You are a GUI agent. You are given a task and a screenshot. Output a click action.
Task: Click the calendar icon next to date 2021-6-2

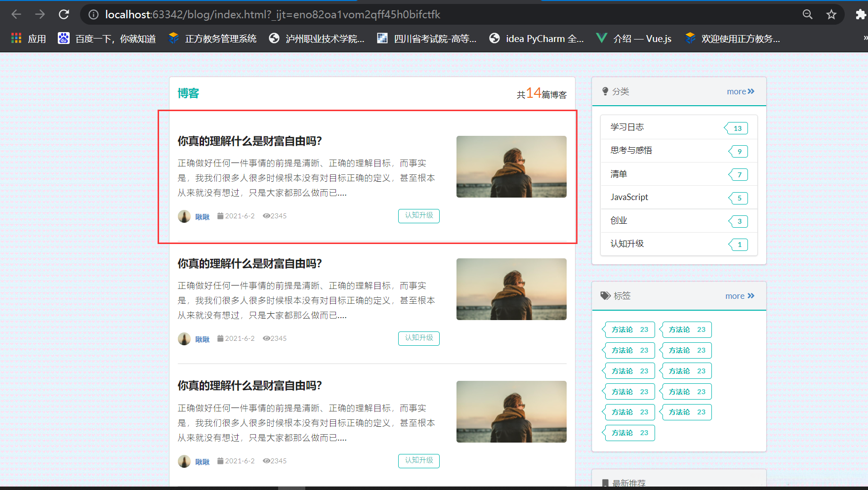tap(220, 216)
